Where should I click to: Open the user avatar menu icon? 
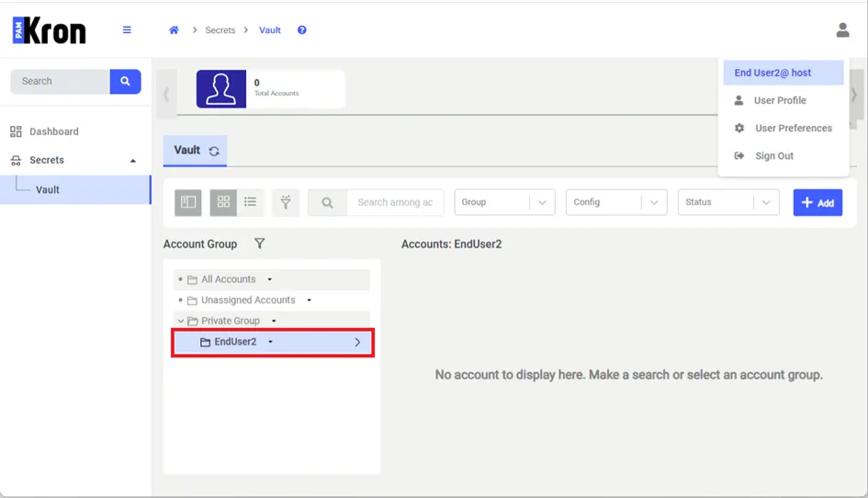tap(842, 30)
